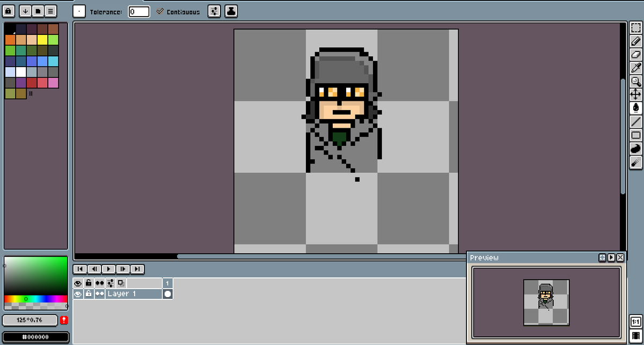
Task: Pick the black palette swatch
Action: pyautogui.click(x=10, y=28)
